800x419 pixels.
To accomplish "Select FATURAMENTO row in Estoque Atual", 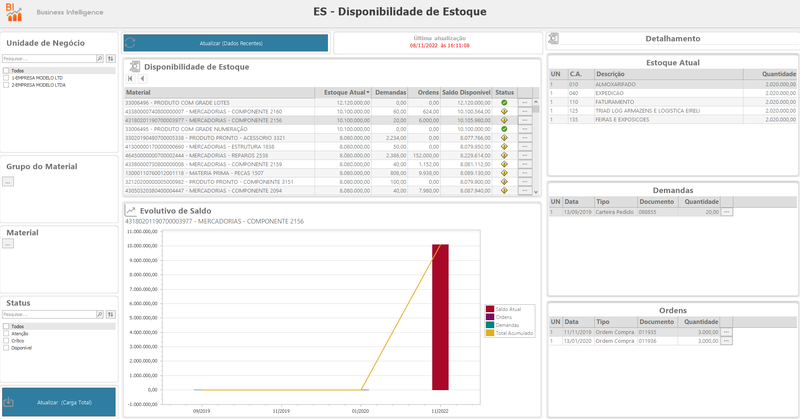I will coord(673,102).
